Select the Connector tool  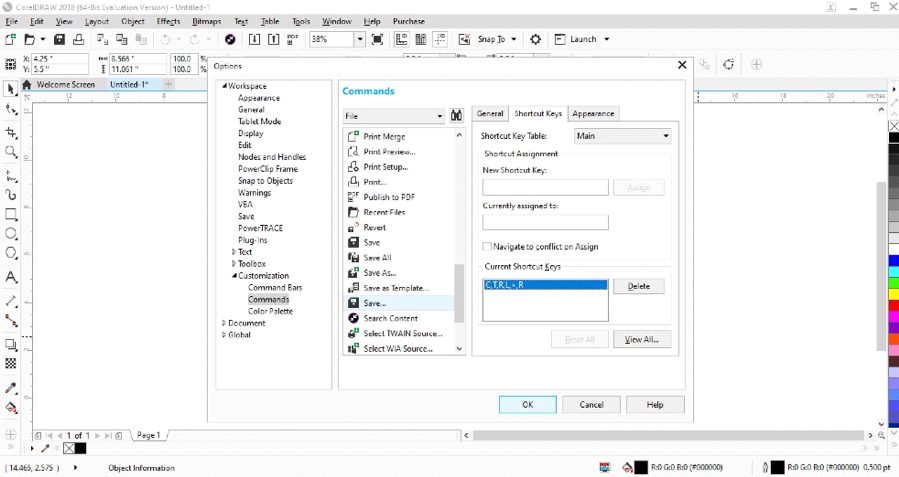(x=10, y=320)
